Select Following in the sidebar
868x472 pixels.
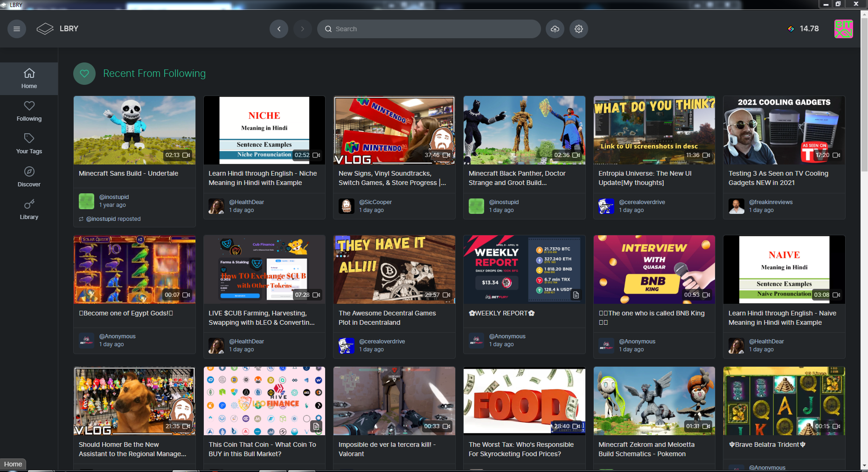click(x=29, y=111)
